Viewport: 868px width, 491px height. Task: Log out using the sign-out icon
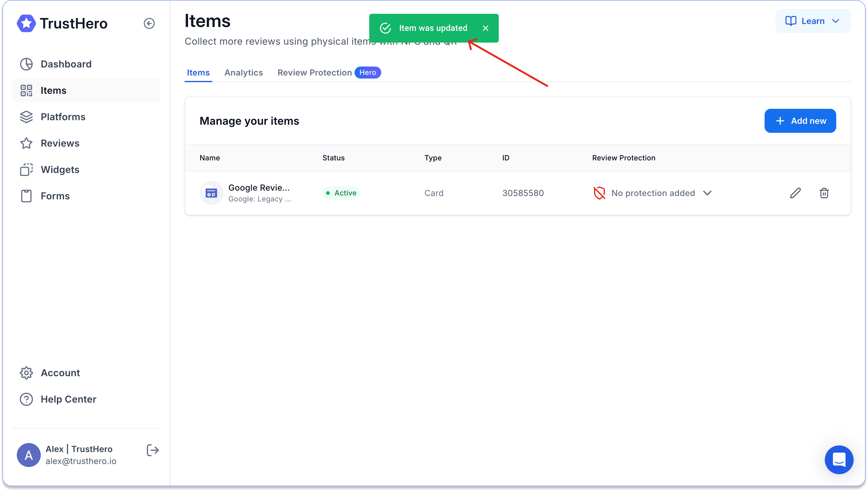(152, 450)
